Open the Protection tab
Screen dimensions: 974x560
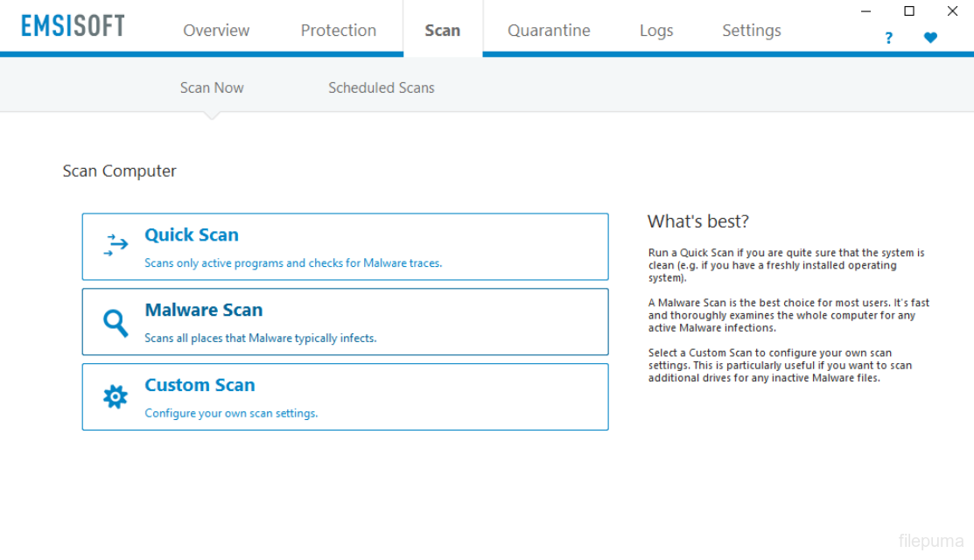(x=338, y=31)
